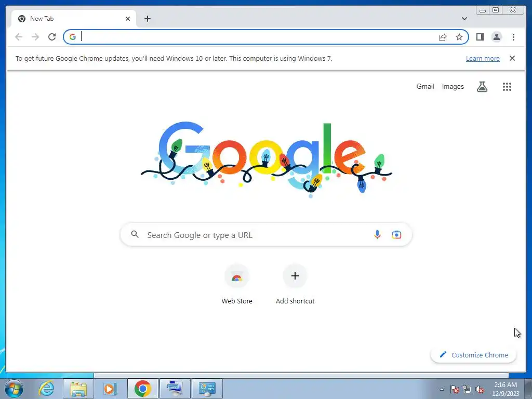
Task: Open the clock showing 2:16 AM
Action: [506, 389]
